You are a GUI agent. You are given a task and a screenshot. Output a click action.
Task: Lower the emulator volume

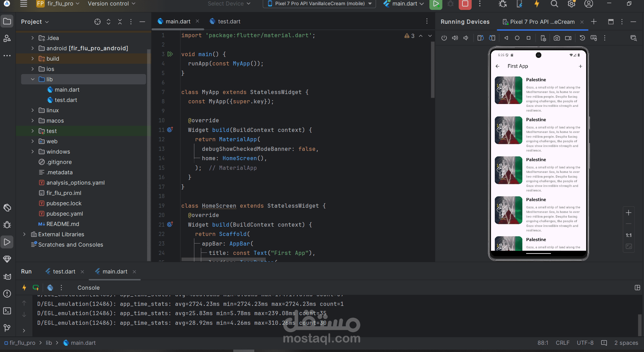click(x=466, y=38)
